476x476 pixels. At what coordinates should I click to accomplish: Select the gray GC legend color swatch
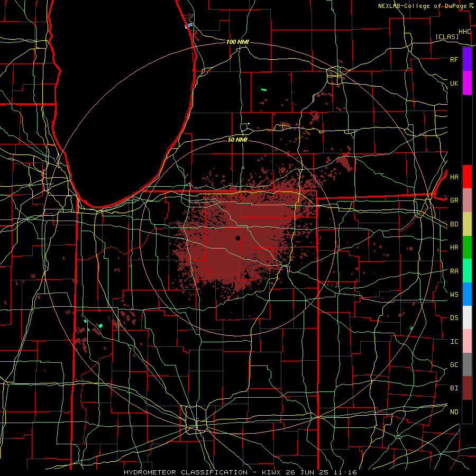pyautogui.click(x=467, y=364)
